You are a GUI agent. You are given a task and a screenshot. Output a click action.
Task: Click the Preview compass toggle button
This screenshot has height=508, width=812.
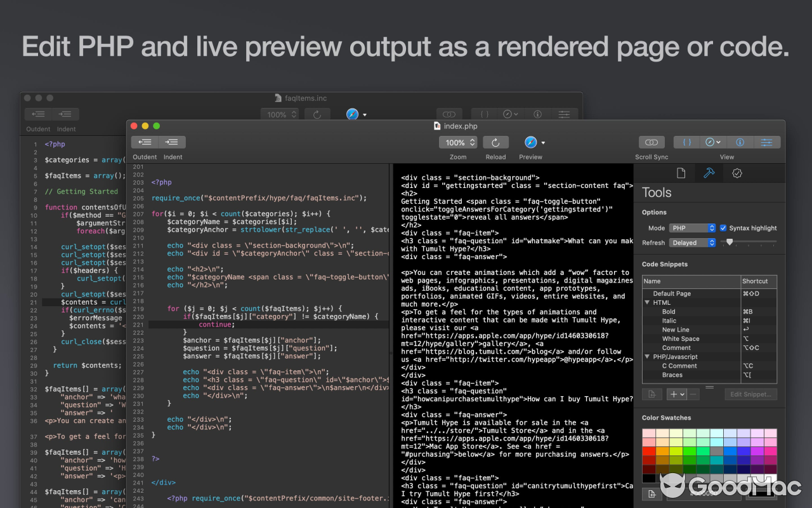click(530, 142)
